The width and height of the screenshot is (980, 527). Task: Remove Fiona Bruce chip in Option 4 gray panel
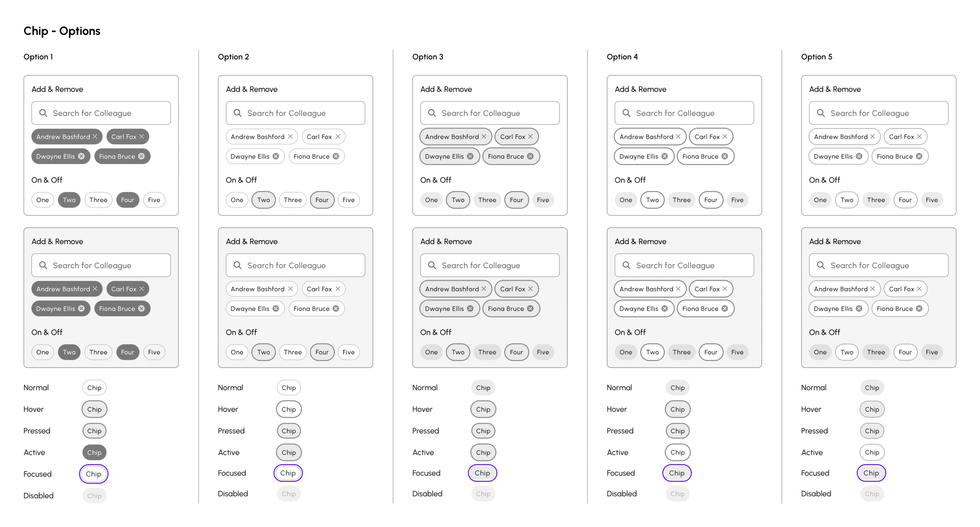coord(725,308)
